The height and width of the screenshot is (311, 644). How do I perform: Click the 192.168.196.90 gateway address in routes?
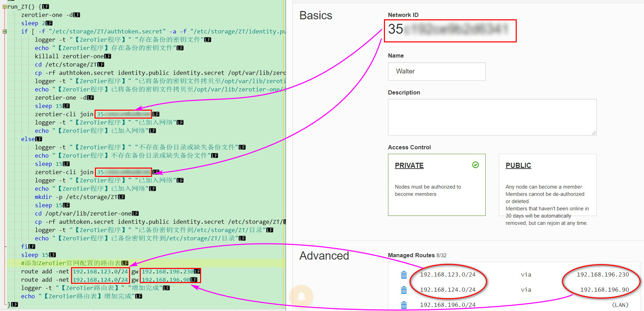point(604,290)
